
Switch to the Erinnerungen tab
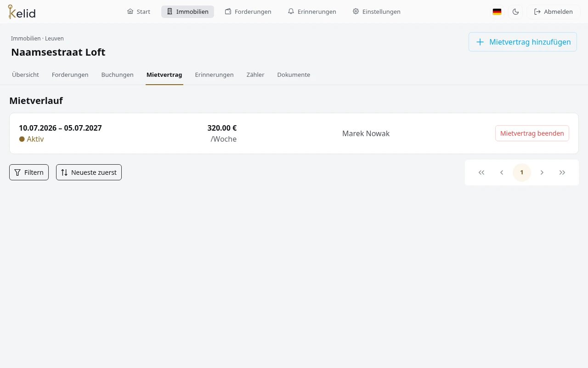coord(214,75)
